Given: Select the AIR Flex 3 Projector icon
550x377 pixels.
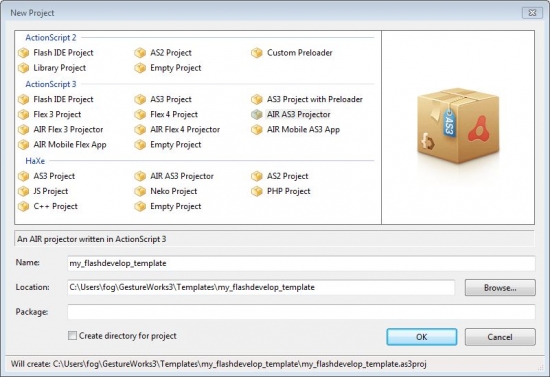Looking at the screenshot, I should point(24,129).
